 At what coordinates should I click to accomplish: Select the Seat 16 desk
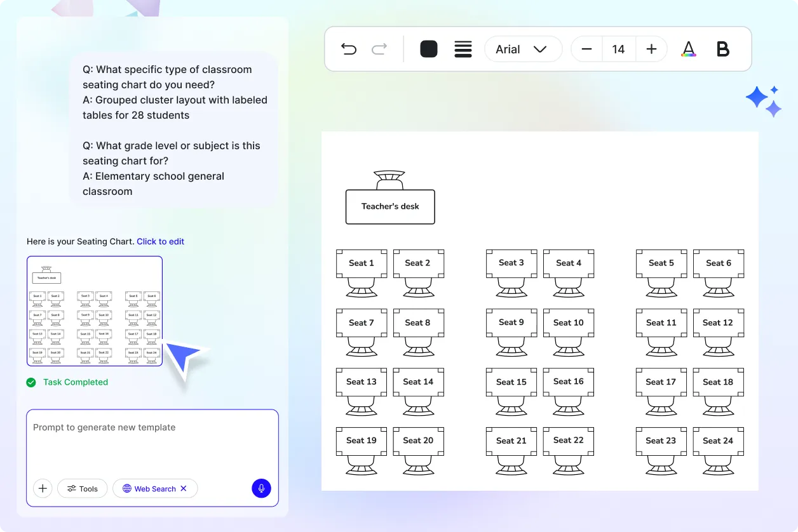tap(569, 382)
